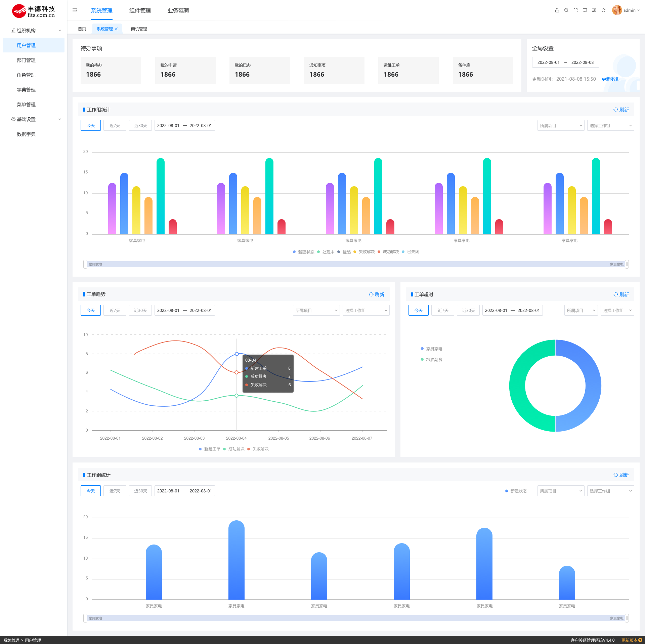
Task: Toggle 已关闭 legend in the top bar chart
Action: (x=410, y=252)
